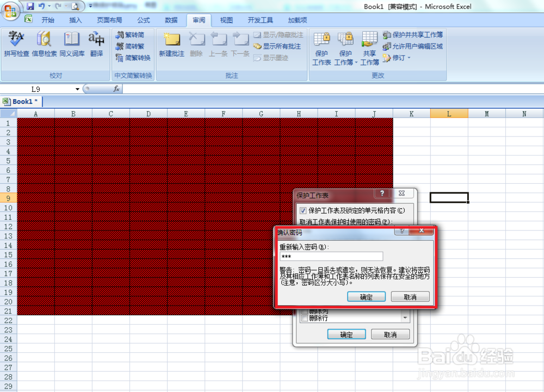Run the spelling check (拼写检查)
Screen dimensions: 544x392
click(16, 44)
